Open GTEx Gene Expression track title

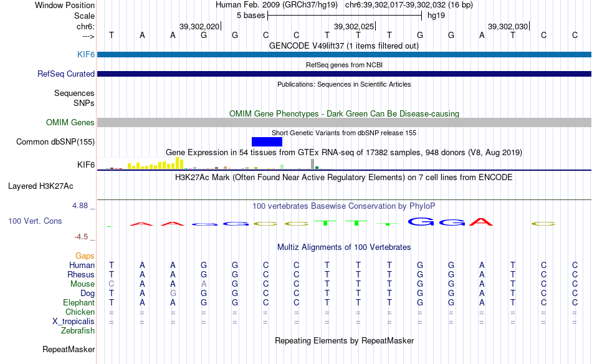click(344, 153)
